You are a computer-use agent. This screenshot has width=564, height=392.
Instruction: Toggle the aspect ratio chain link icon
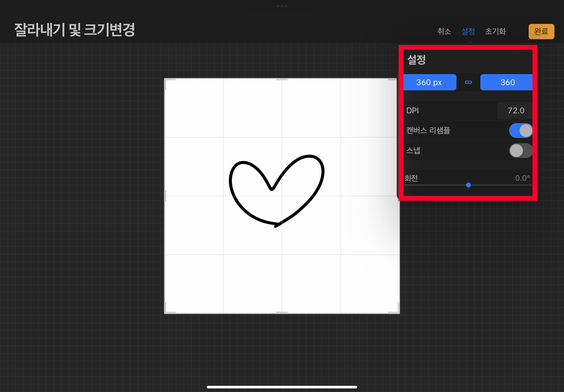(468, 82)
